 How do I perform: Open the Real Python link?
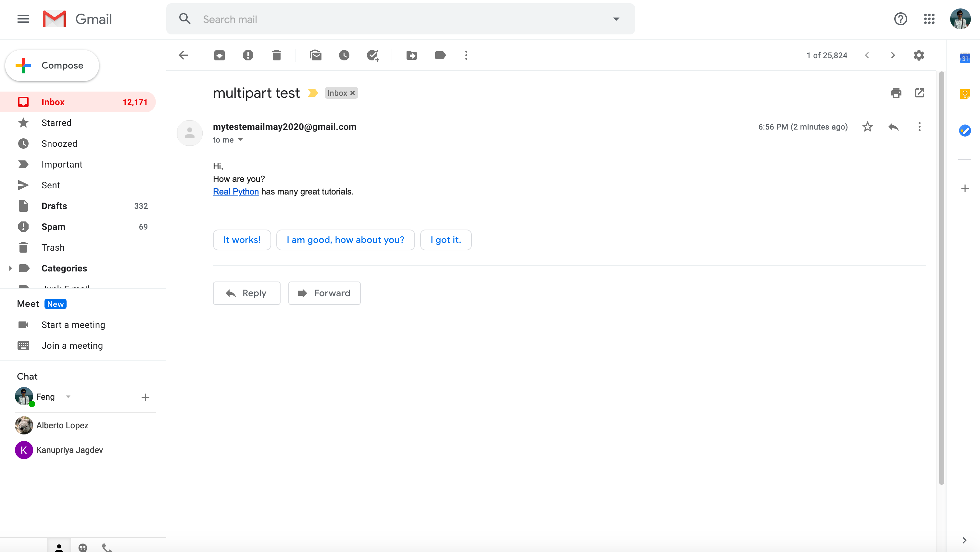pyautogui.click(x=235, y=191)
